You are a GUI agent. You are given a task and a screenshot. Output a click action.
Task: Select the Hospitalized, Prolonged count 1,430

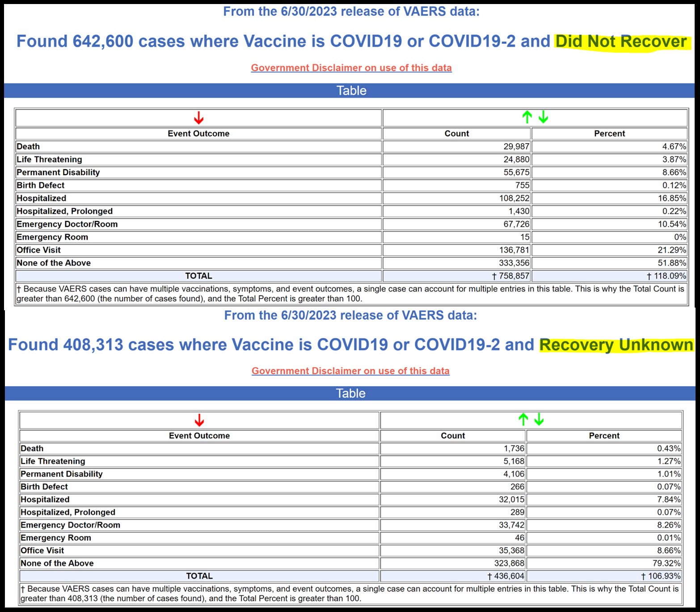point(519,211)
